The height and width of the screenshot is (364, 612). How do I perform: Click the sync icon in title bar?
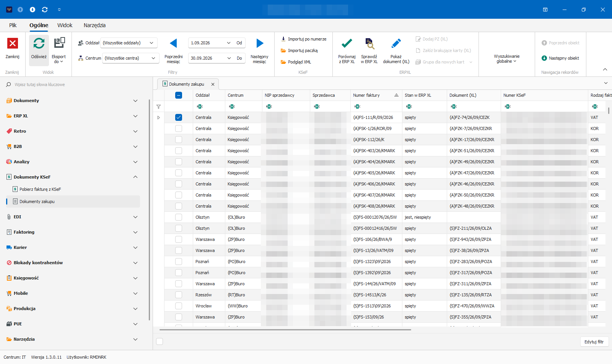point(45,10)
